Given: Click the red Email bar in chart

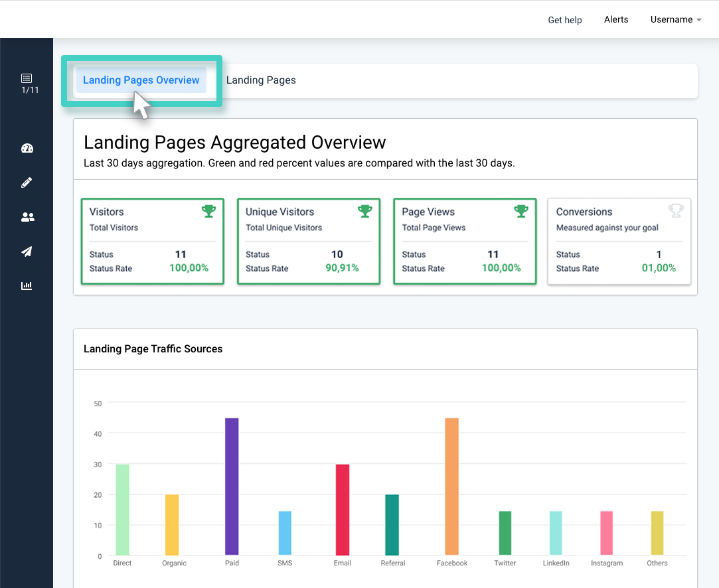Looking at the screenshot, I should pyautogui.click(x=343, y=510).
